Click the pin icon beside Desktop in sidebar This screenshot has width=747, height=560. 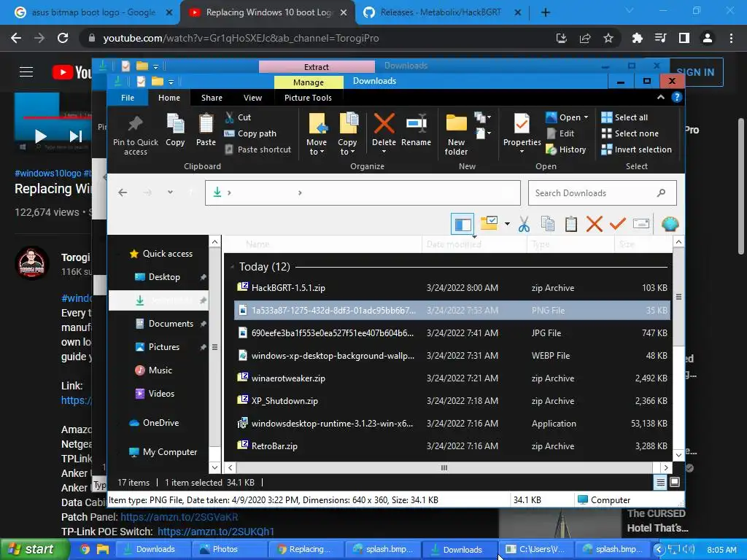pos(203,276)
